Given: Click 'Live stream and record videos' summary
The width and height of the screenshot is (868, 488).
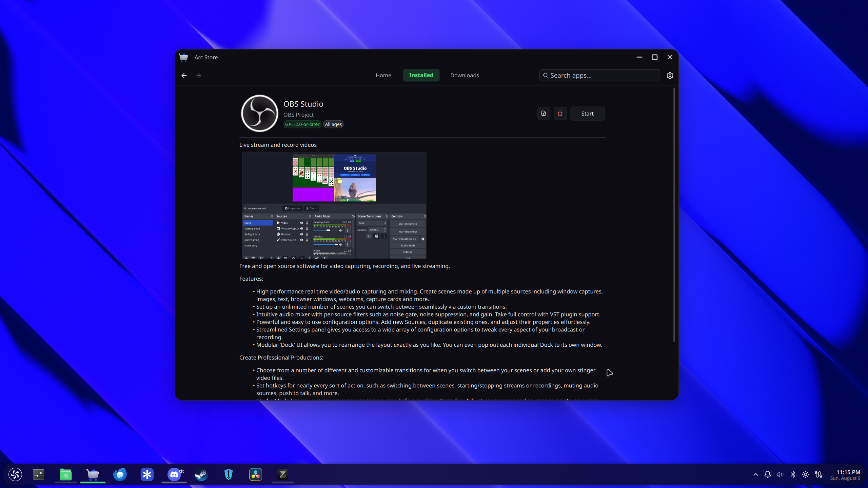Looking at the screenshot, I should [278, 145].
